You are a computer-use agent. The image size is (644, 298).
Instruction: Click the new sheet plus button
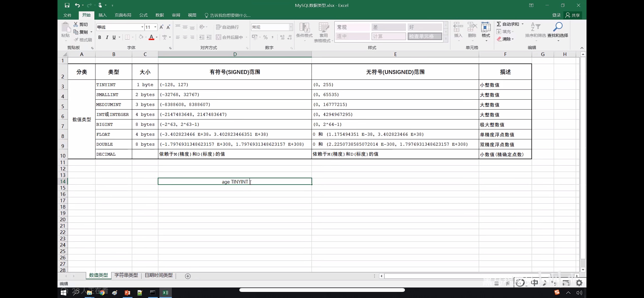click(x=187, y=276)
